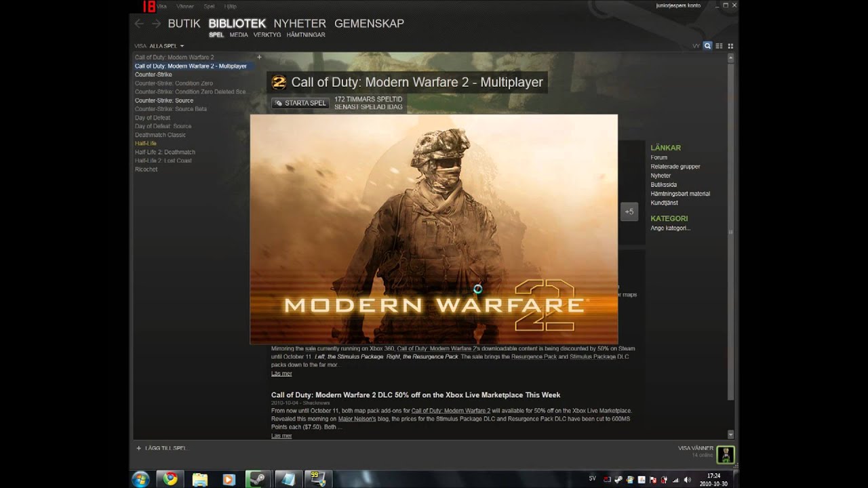Select Half-Life 2: Lost Coast entry
The width and height of the screenshot is (868, 488).
click(x=163, y=161)
